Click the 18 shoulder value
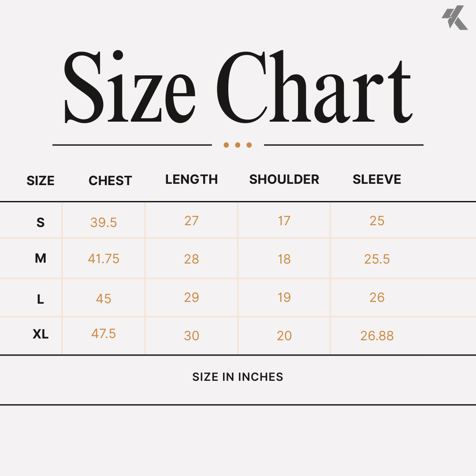This screenshot has width=476, height=476. (x=284, y=259)
